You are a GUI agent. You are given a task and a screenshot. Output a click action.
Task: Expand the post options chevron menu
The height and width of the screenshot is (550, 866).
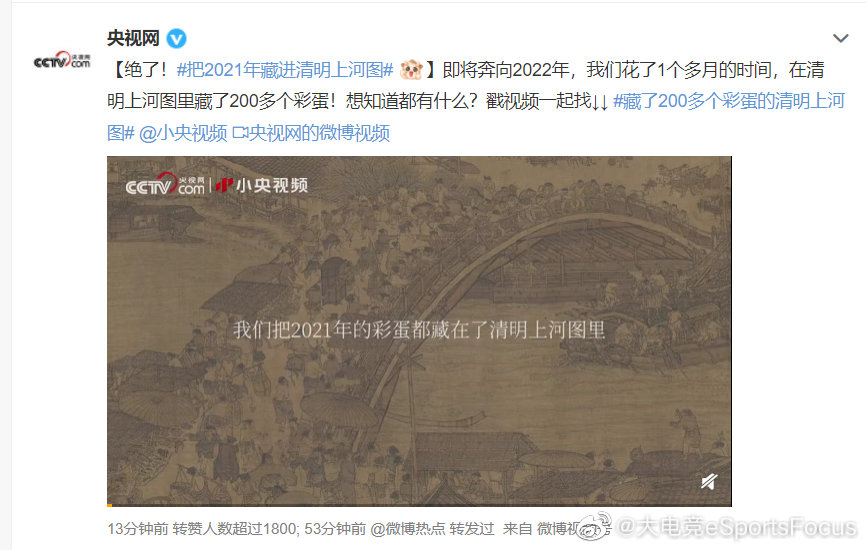point(841,38)
